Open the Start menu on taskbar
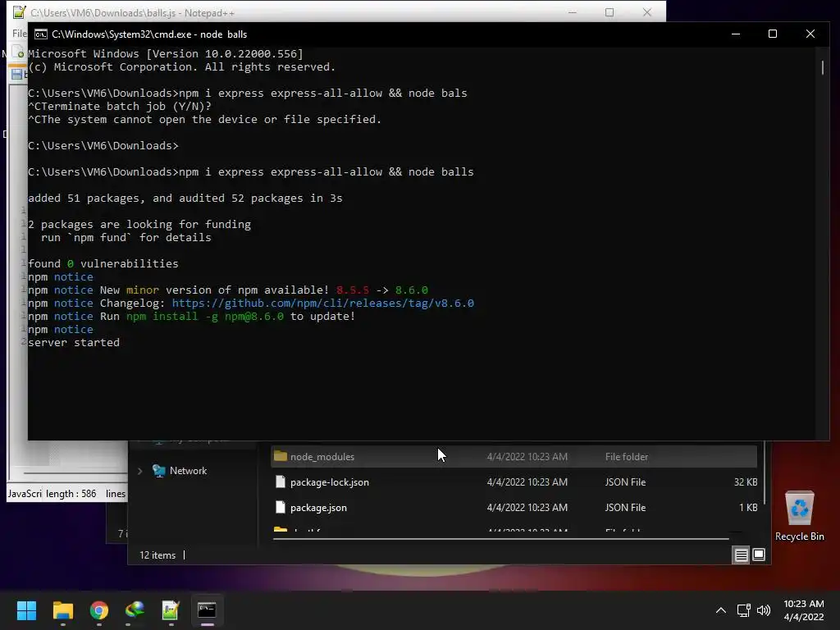This screenshot has height=630, width=840. 26,610
